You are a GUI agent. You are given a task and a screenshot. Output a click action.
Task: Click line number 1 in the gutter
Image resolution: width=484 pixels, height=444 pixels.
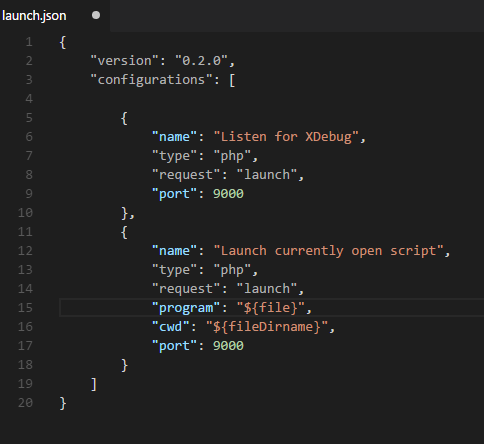(29, 42)
